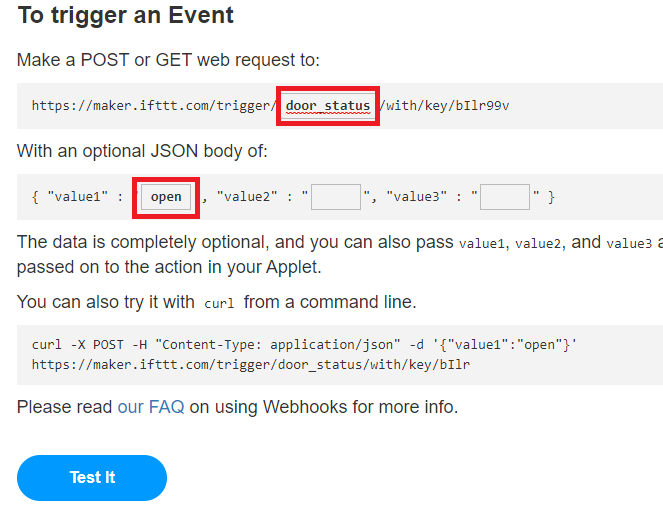Click the empty value2 input box
663x511 pixels.
point(335,196)
